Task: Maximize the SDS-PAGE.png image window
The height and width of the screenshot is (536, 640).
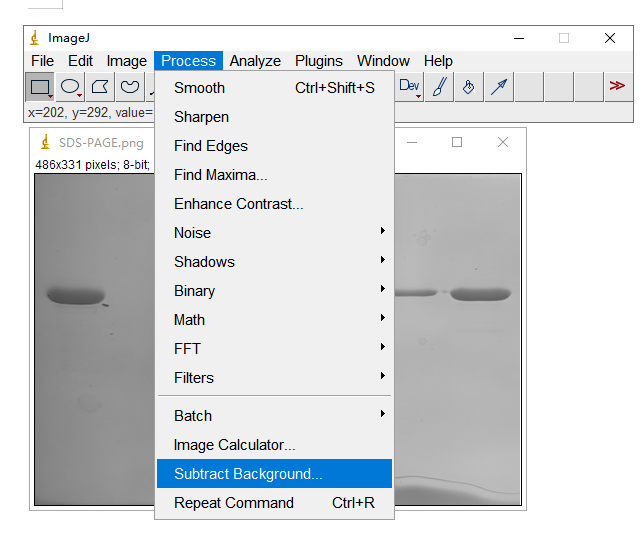Action: [457, 143]
